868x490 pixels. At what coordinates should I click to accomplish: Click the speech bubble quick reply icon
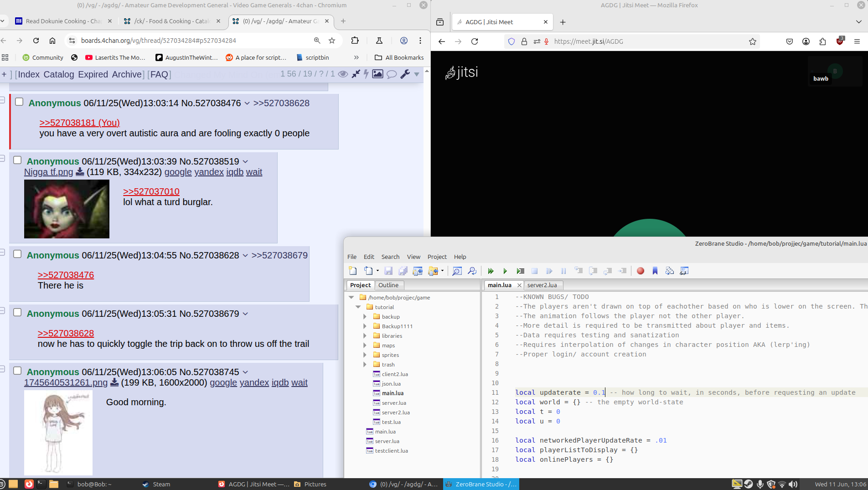coord(391,74)
